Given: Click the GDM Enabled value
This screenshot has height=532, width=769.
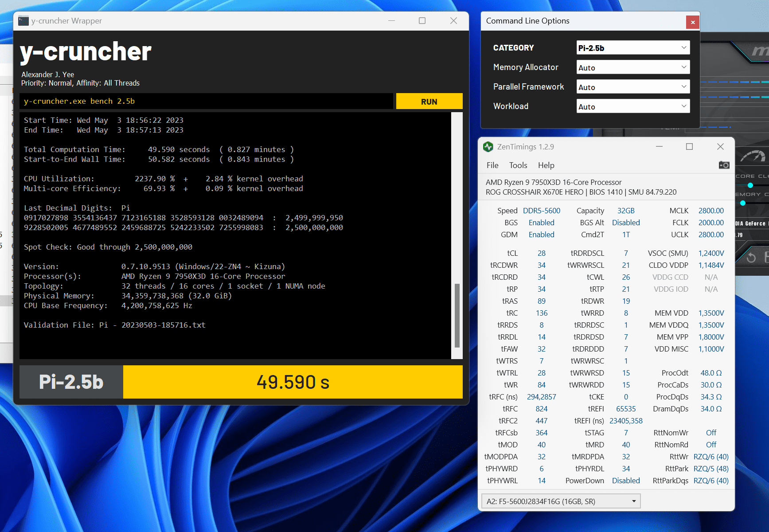Looking at the screenshot, I should [x=542, y=235].
